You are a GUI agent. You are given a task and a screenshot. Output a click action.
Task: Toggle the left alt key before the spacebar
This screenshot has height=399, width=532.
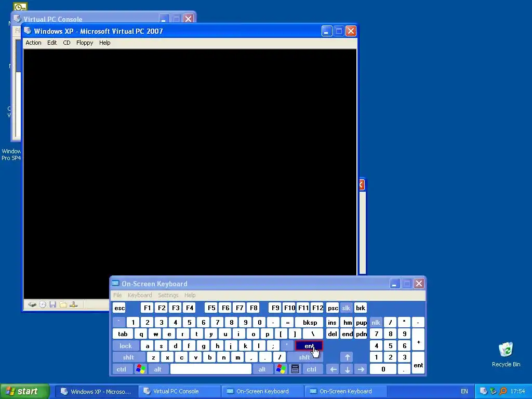[x=158, y=369]
